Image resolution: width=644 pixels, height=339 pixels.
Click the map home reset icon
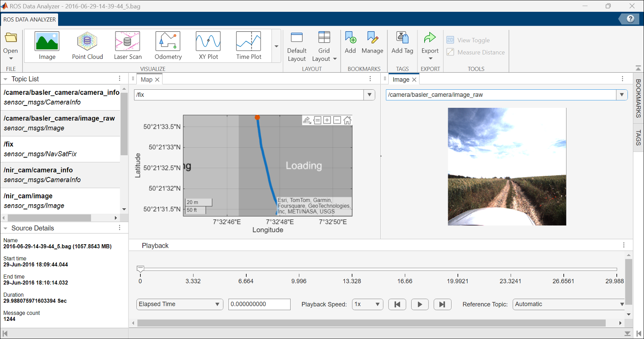(x=347, y=120)
